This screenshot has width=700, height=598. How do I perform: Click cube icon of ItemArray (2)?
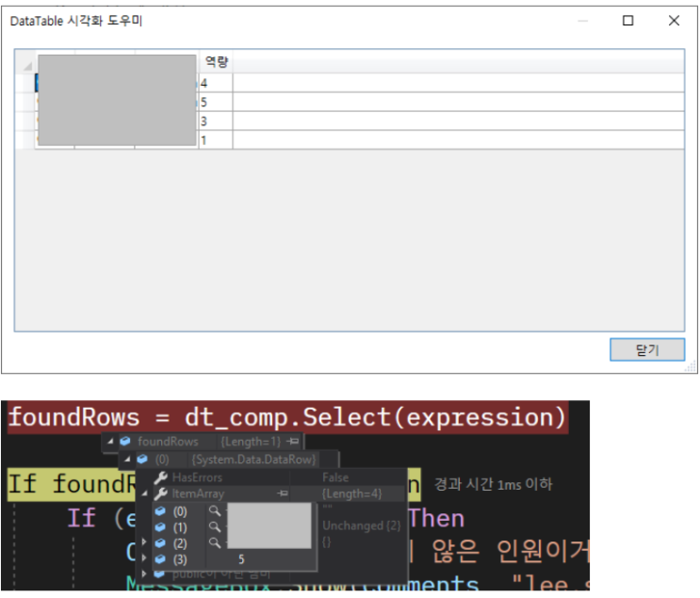coord(160,543)
